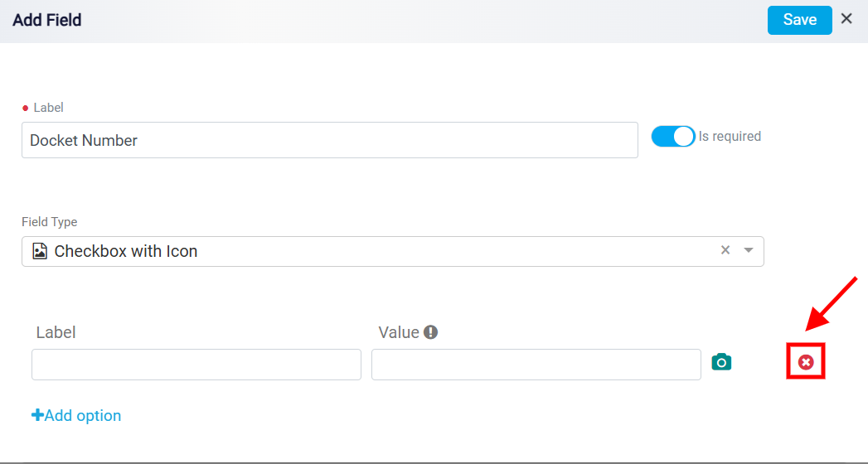Viewport: 868px width, 464px height.
Task: Close the Add Field dialog
Action: coord(846,19)
